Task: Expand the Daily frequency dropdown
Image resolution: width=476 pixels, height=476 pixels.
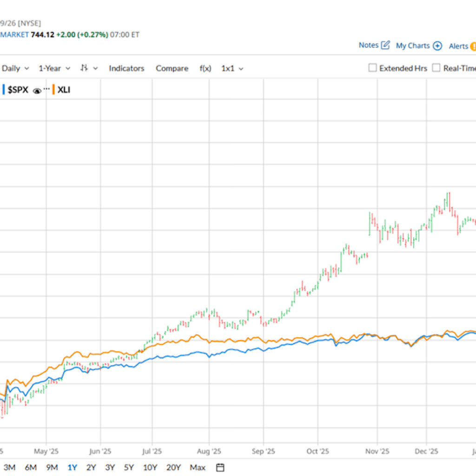Action: (x=15, y=68)
